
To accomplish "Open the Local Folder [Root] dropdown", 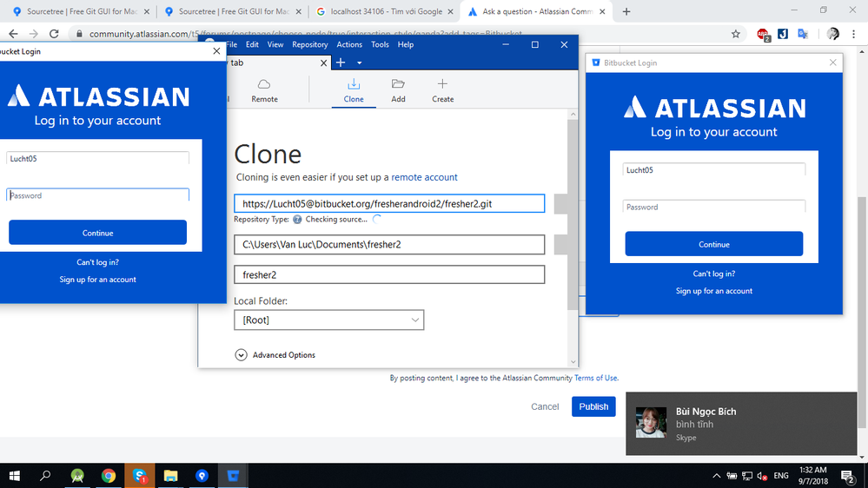I will (x=328, y=320).
